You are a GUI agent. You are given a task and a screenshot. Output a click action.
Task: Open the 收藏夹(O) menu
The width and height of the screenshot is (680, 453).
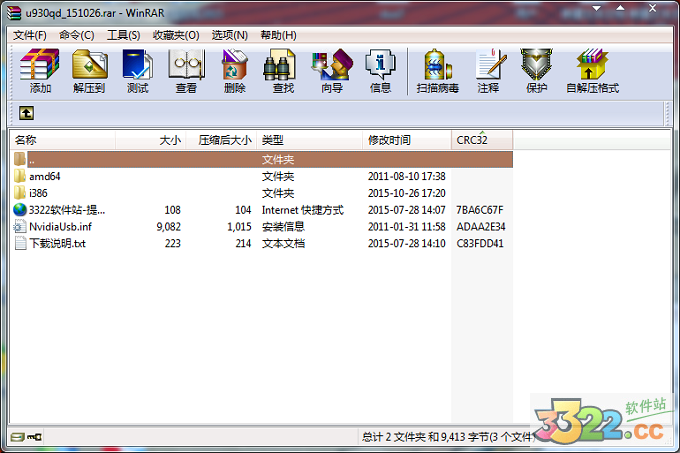176,35
